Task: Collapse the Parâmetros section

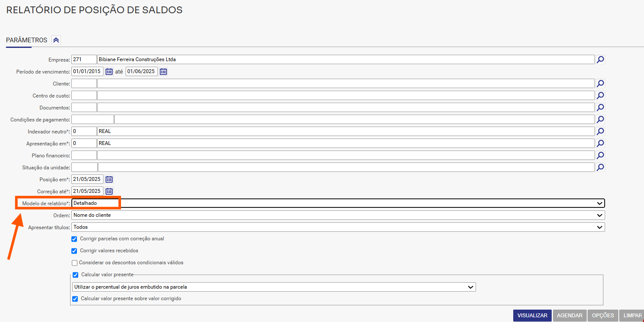Action: (56, 40)
